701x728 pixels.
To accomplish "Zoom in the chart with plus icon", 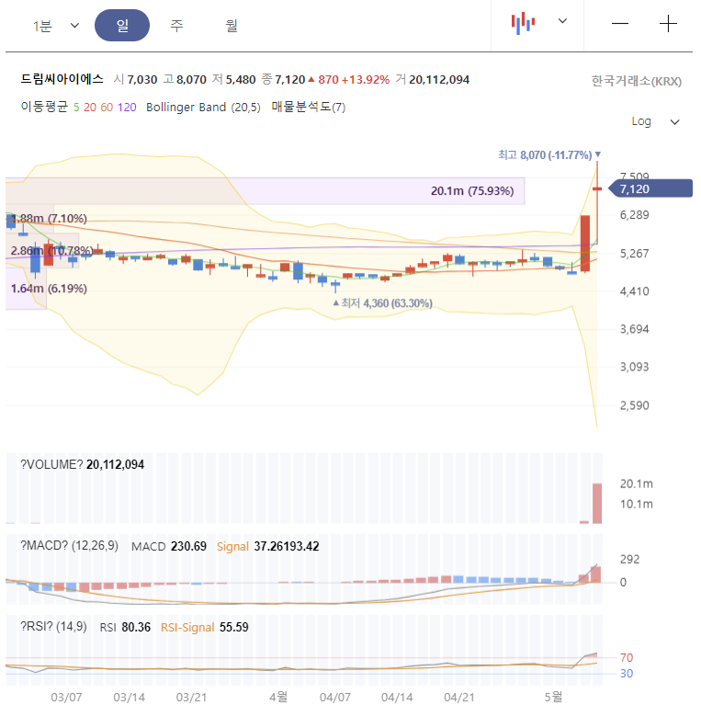I will [x=668, y=23].
